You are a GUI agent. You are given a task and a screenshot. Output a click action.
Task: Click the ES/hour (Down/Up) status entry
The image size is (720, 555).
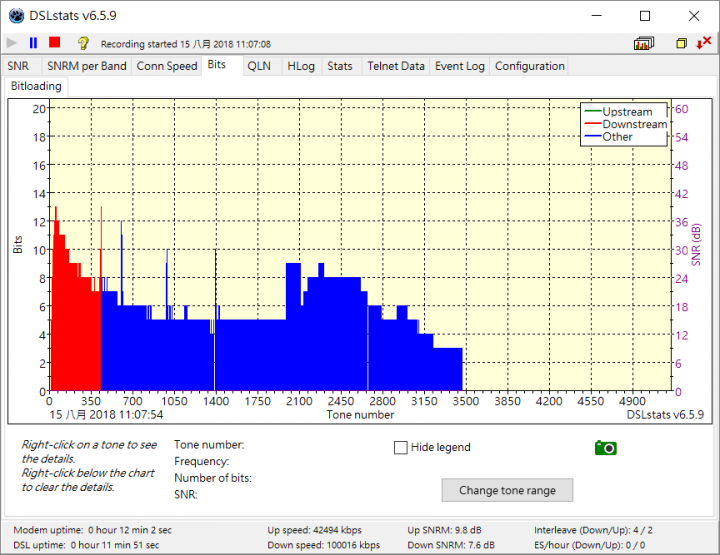(x=590, y=545)
